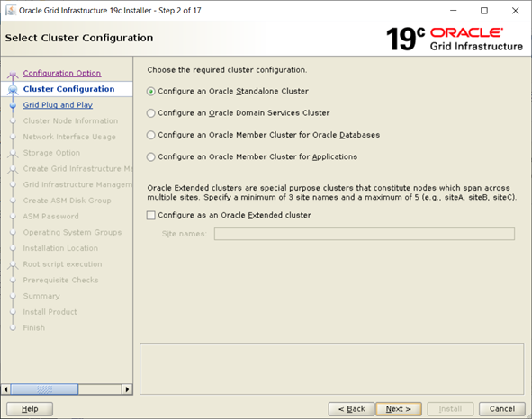
Task: Open the Configuration Option step link
Action: pos(62,73)
